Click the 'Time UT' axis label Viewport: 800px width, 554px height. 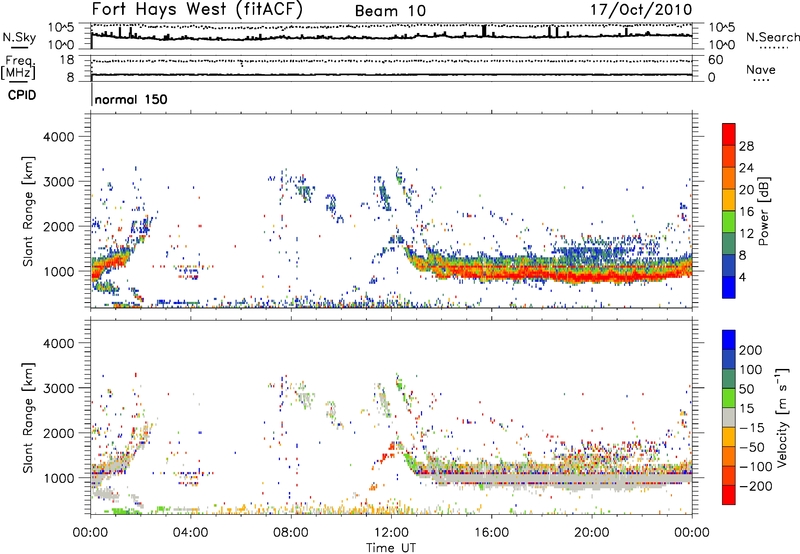click(x=391, y=548)
